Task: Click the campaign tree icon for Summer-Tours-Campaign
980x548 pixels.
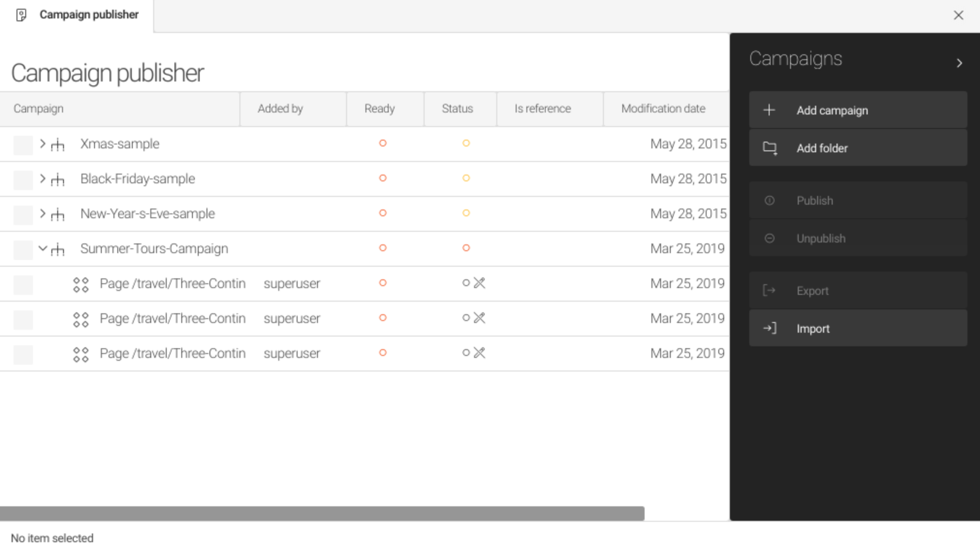Action: coord(58,249)
